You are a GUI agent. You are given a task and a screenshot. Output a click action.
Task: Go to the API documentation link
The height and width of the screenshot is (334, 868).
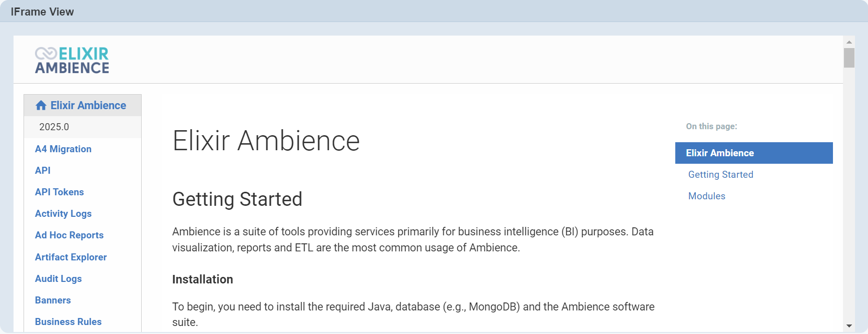coord(43,171)
